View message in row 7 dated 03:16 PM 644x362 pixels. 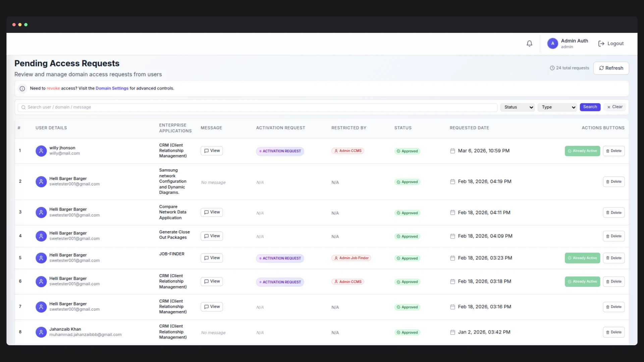point(212,307)
